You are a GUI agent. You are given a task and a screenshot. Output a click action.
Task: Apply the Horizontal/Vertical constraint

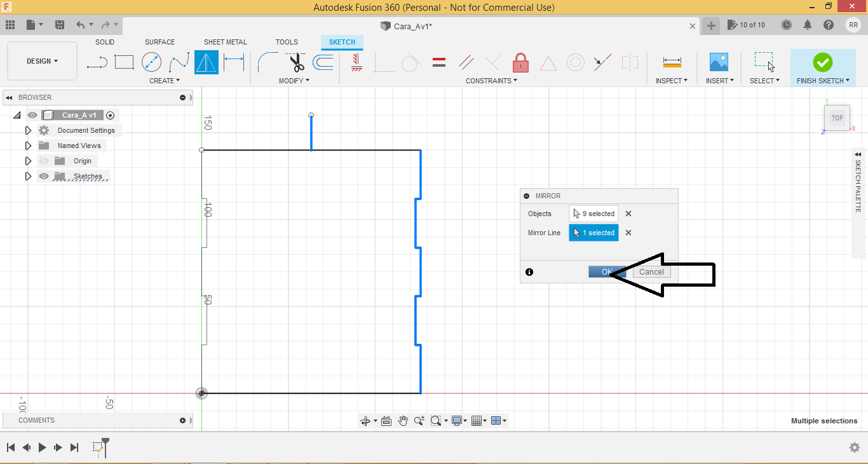coord(356,62)
